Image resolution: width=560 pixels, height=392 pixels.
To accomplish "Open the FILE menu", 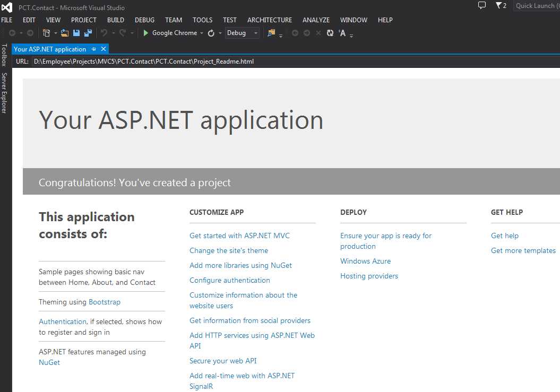I will 7,20.
